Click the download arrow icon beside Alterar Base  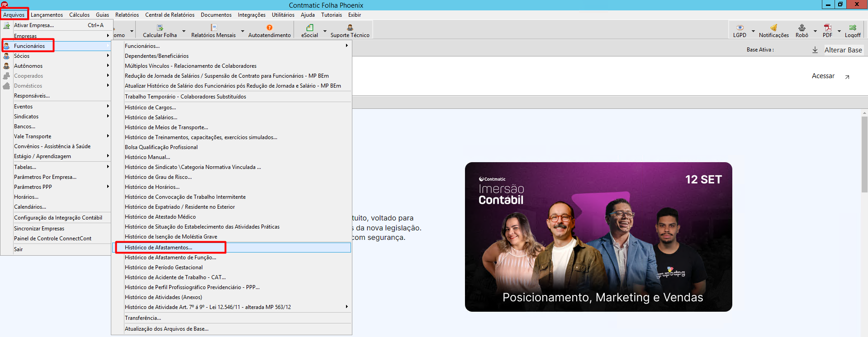pyautogui.click(x=815, y=50)
